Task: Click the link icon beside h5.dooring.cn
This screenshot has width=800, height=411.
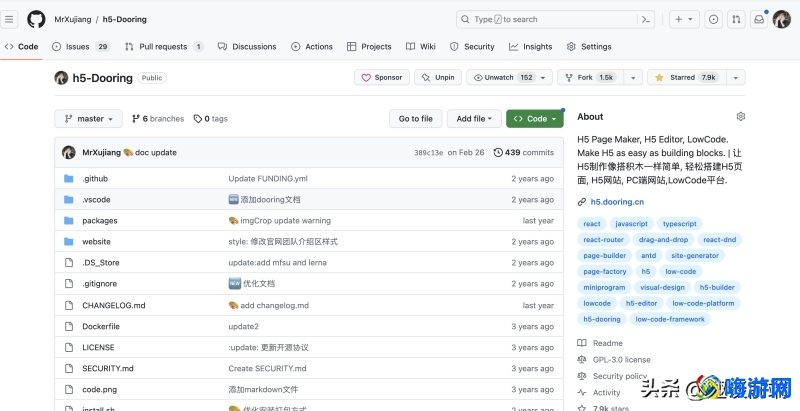Action: click(x=582, y=202)
